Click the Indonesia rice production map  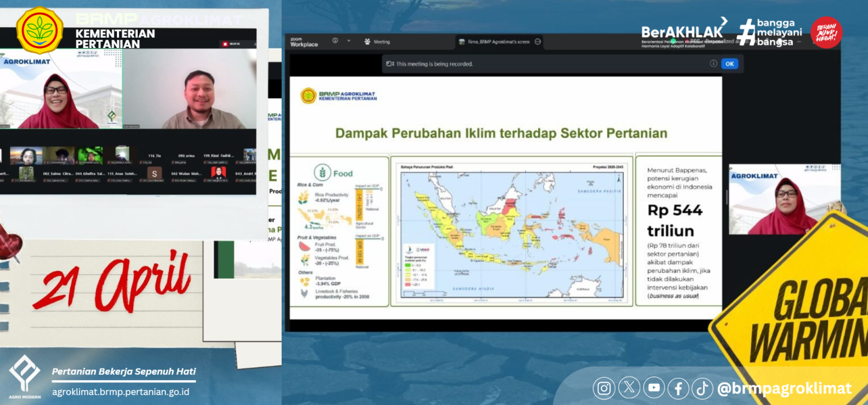[x=512, y=235]
